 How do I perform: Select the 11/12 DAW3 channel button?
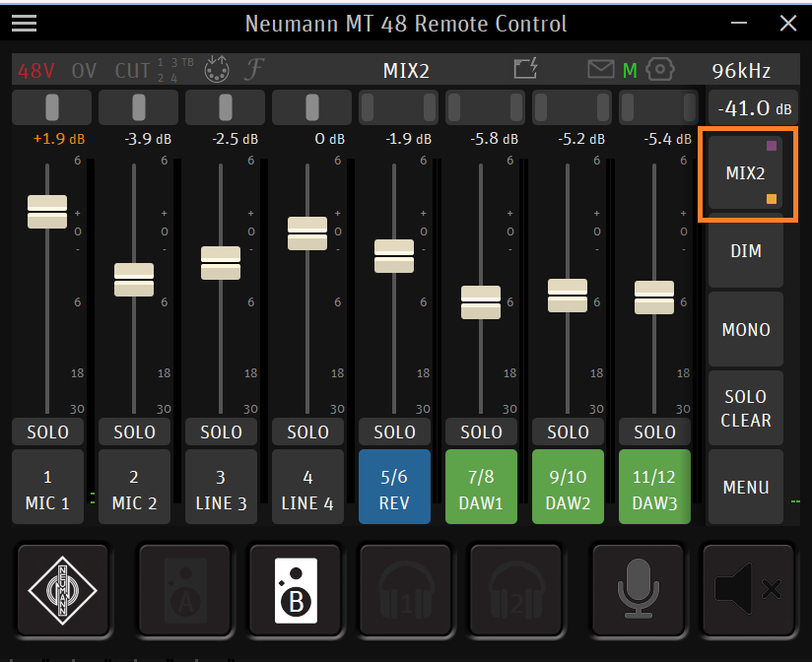[654, 487]
